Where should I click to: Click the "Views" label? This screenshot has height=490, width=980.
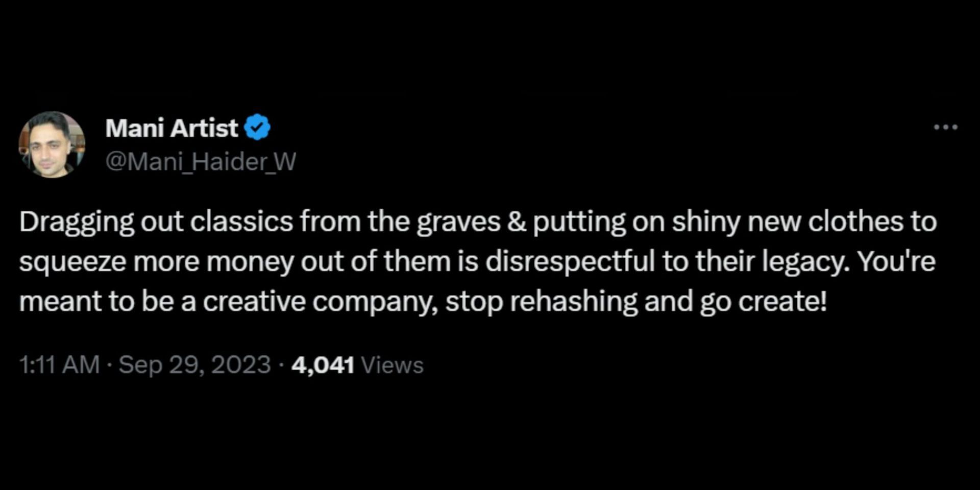(x=392, y=365)
